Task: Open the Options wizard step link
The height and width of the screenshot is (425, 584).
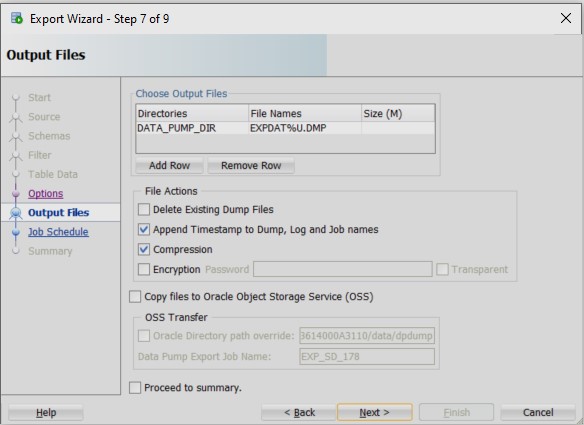Action: tap(45, 194)
